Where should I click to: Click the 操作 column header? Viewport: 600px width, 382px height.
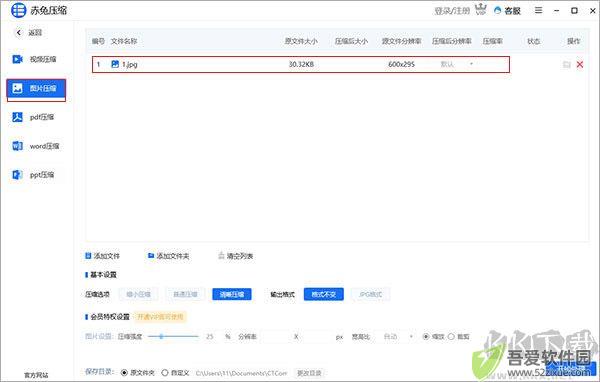(573, 41)
